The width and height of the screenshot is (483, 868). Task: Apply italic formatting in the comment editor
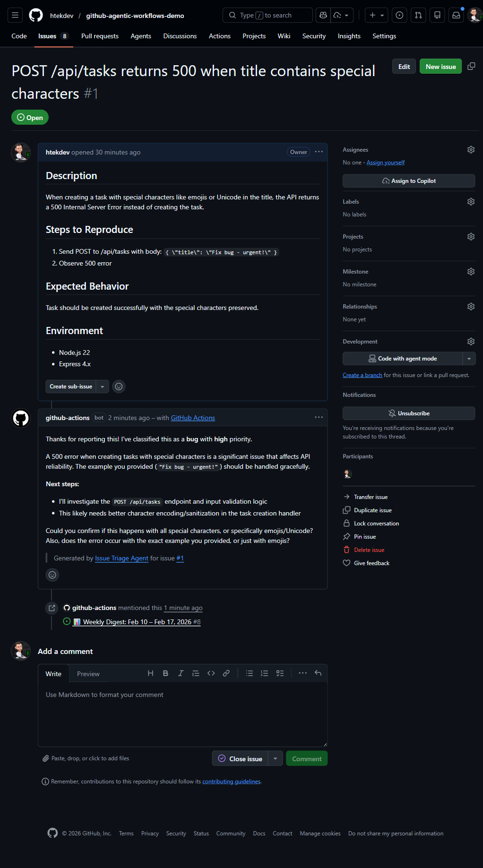181,673
